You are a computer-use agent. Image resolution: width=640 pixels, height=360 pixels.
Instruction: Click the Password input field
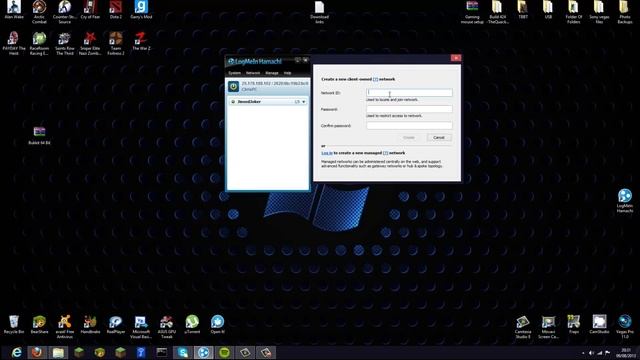pyautogui.click(x=409, y=109)
